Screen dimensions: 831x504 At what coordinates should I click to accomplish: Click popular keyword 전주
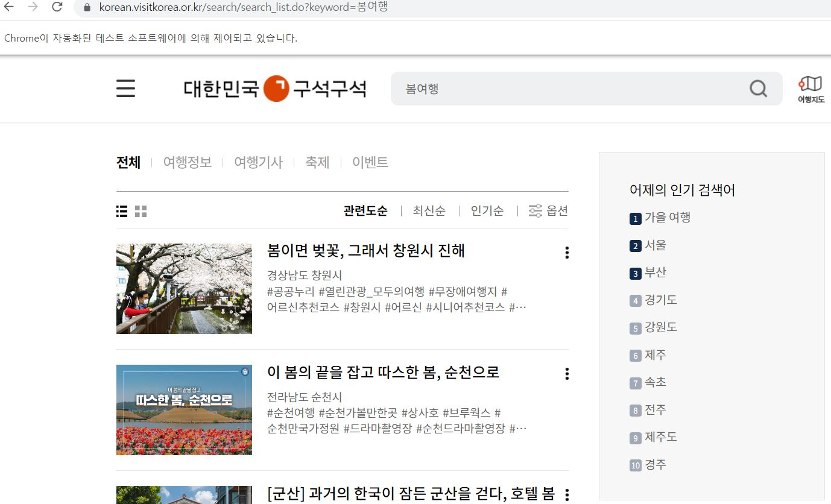656,410
